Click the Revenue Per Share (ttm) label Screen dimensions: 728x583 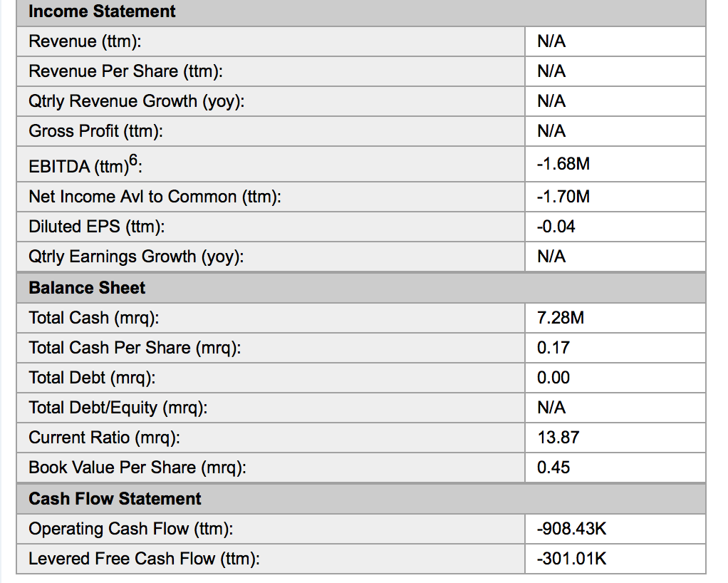coord(125,71)
